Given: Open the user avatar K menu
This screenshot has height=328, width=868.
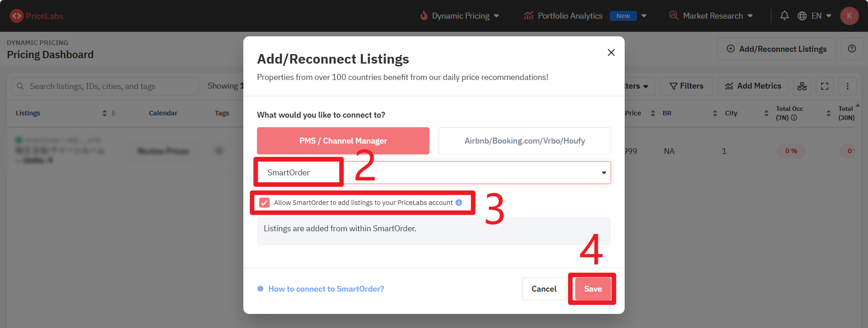Looking at the screenshot, I should pos(849,16).
